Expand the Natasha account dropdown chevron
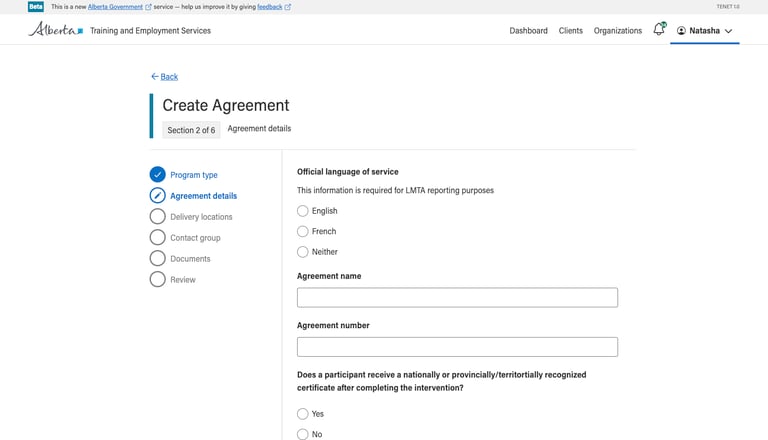Screen dimensions: 768x440 (728, 31)
